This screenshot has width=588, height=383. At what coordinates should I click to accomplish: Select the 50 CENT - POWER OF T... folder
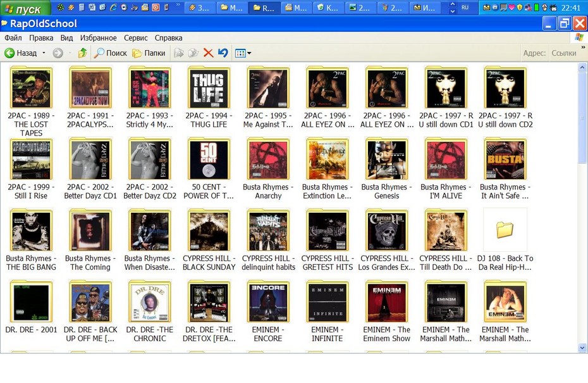pyautogui.click(x=209, y=168)
